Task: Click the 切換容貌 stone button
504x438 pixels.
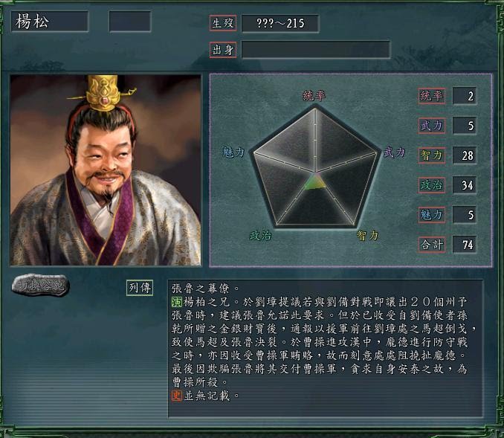Action: click(x=40, y=286)
